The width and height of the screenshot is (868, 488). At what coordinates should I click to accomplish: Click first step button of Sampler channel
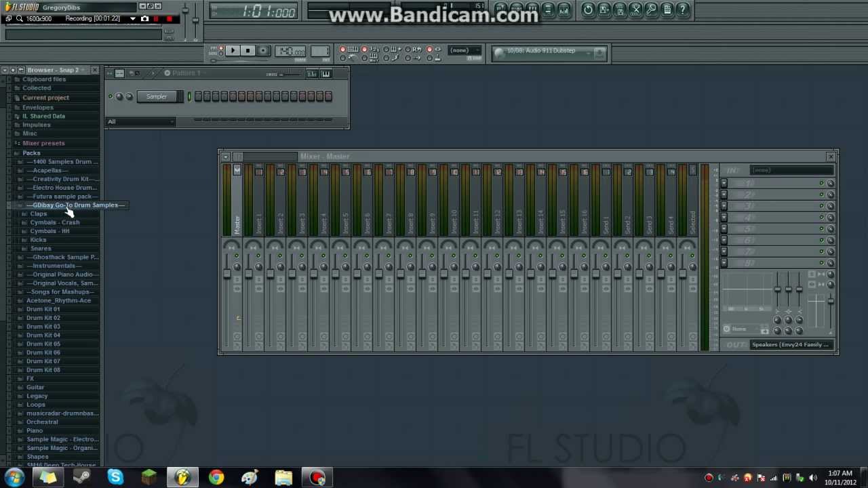(x=198, y=97)
